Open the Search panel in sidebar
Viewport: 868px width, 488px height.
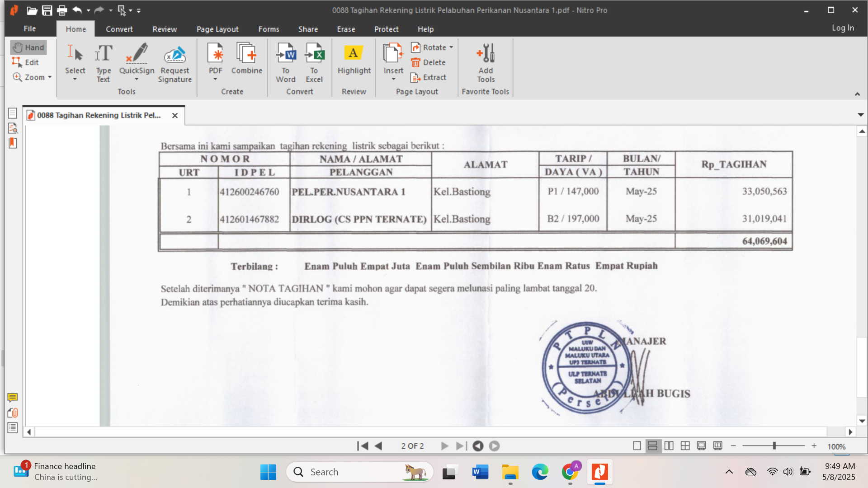pos(13,128)
